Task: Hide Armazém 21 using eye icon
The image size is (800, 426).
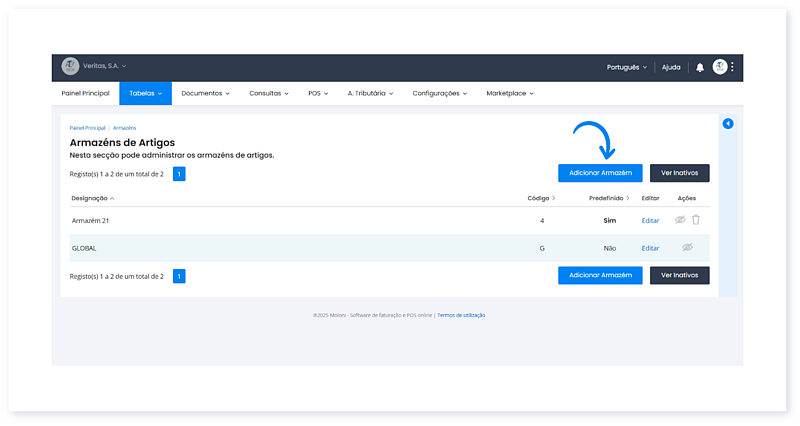Action: 680,220
